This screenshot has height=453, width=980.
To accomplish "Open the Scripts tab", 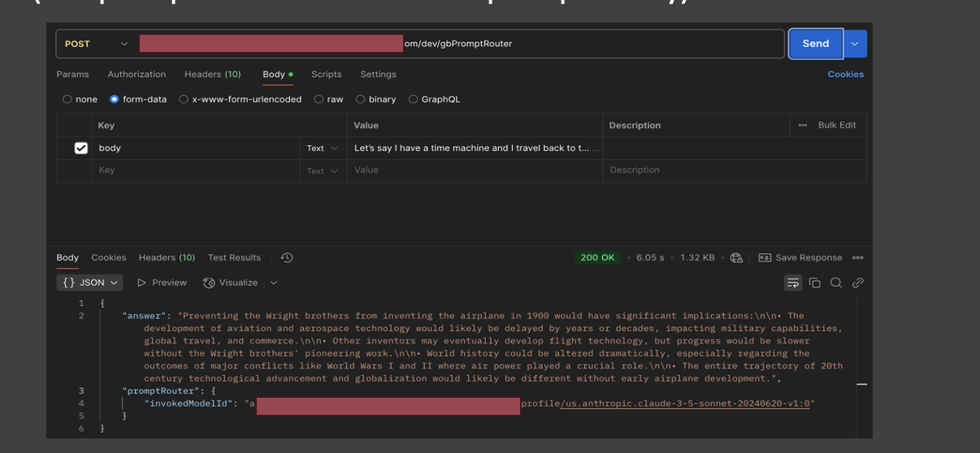I will 327,74.
